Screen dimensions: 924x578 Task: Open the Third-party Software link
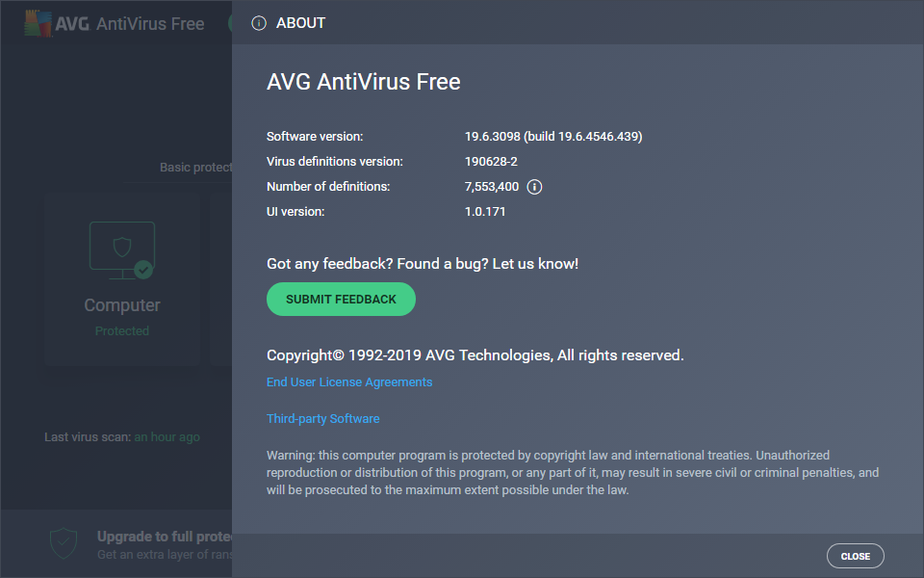[x=323, y=419]
